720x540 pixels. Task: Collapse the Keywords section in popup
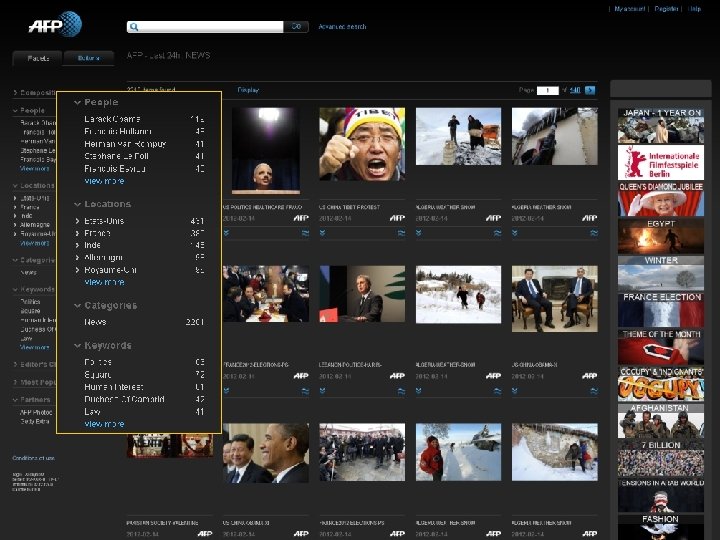pyautogui.click(x=78, y=345)
